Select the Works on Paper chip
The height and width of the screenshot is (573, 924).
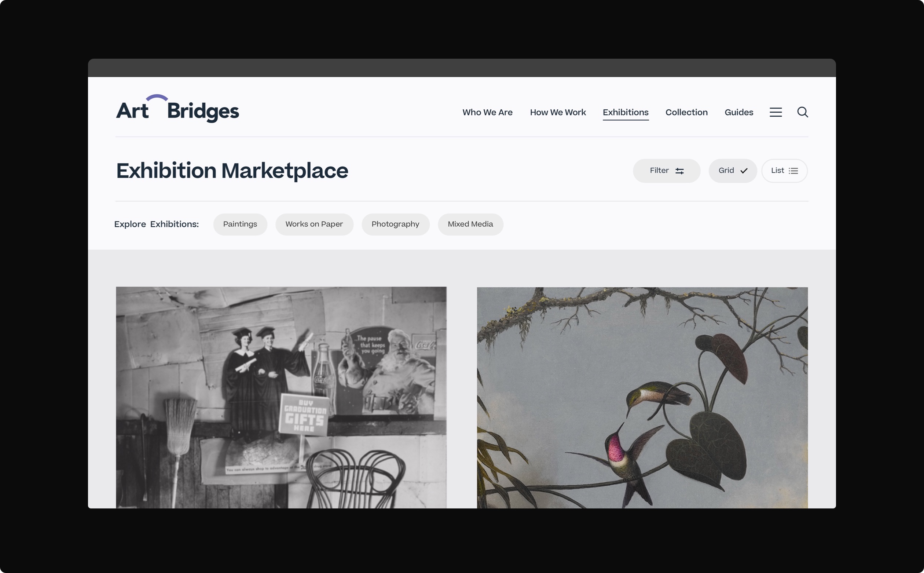[x=314, y=224]
